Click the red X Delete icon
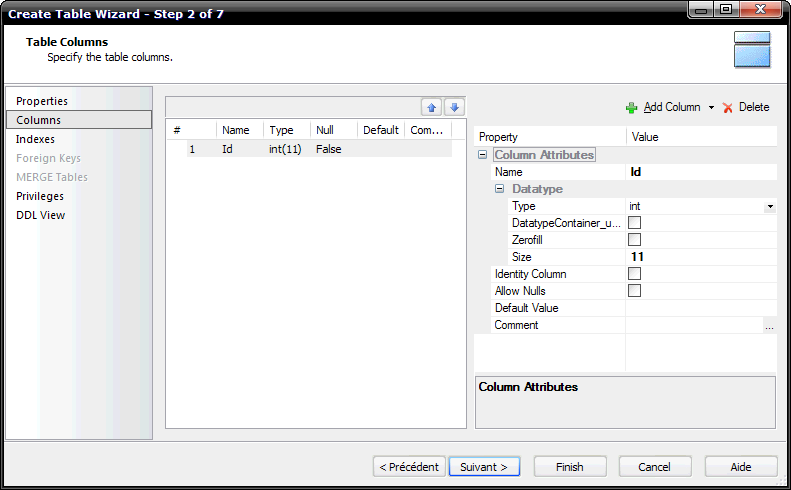Viewport: 791px width, 490px height. (x=728, y=107)
